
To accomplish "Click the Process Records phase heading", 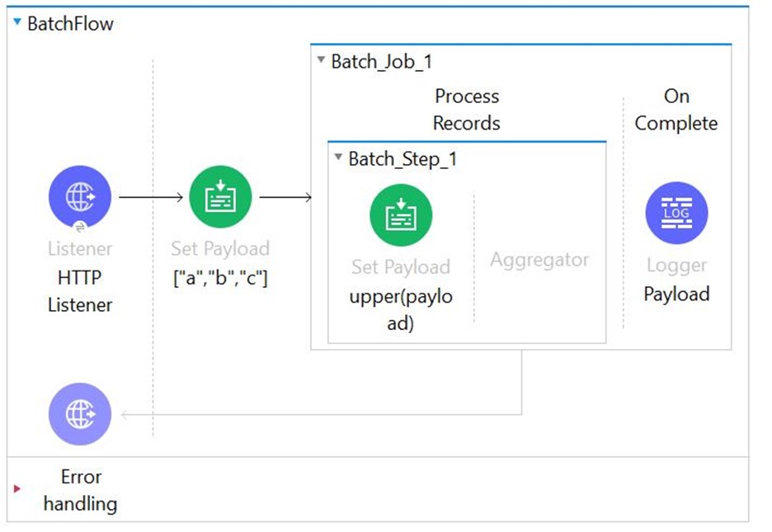I will tap(467, 110).
